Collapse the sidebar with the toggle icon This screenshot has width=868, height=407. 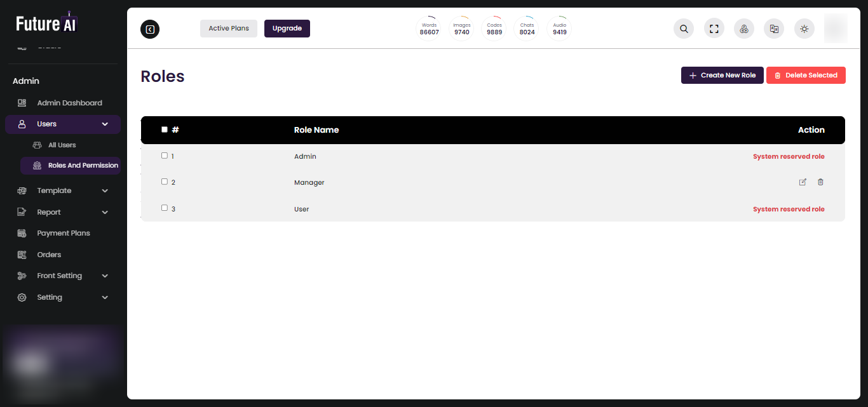150,29
